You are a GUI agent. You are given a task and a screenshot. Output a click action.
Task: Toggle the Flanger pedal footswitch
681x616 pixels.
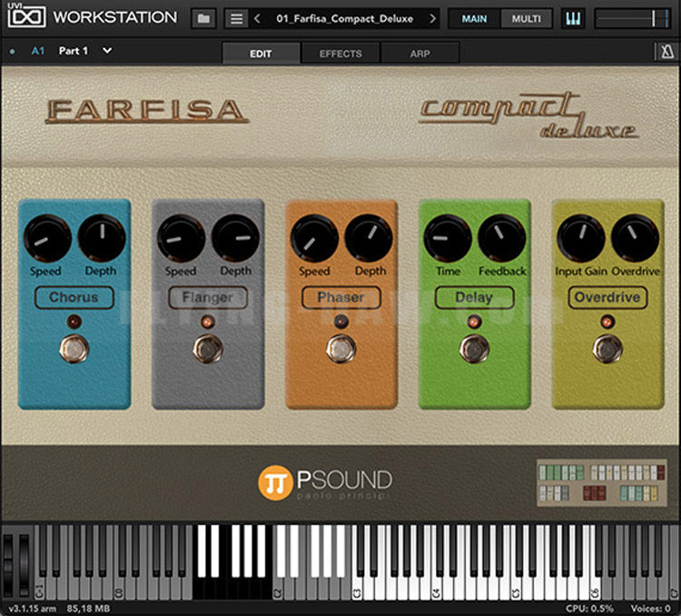[208, 349]
